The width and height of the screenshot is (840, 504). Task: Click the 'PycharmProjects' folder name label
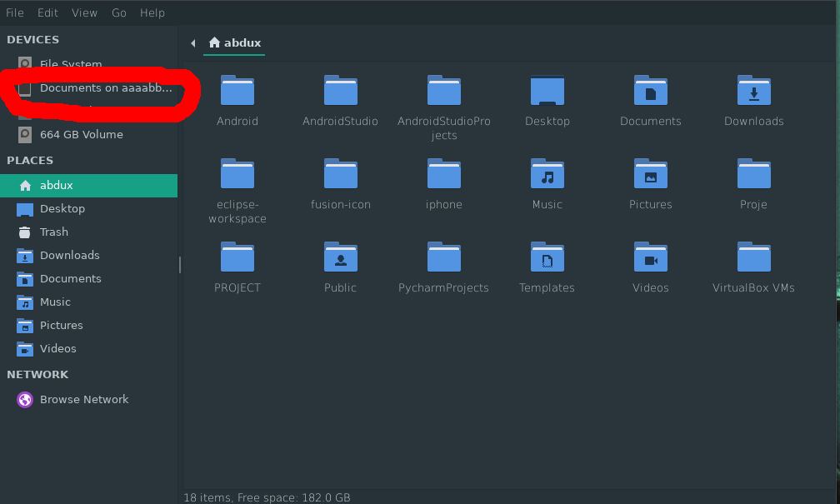click(443, 287)
